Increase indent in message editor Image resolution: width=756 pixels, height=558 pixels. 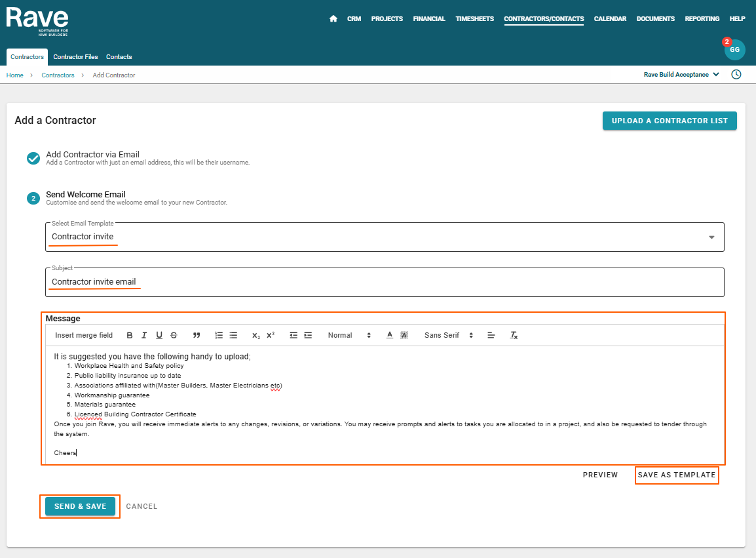[x=308, y=335]
